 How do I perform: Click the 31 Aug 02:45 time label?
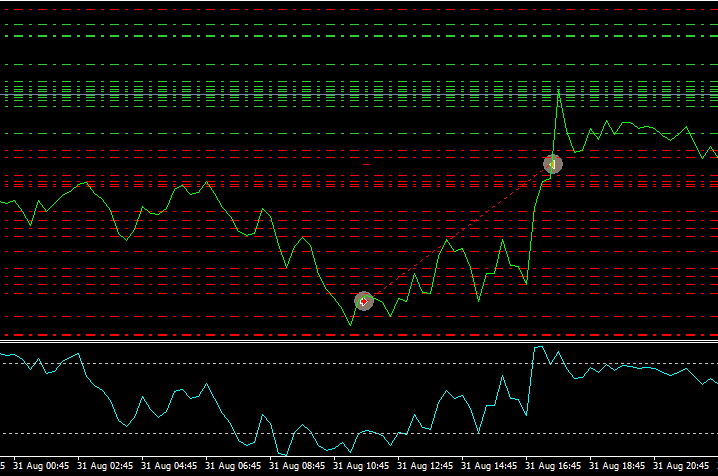click(x=105, y=466)
